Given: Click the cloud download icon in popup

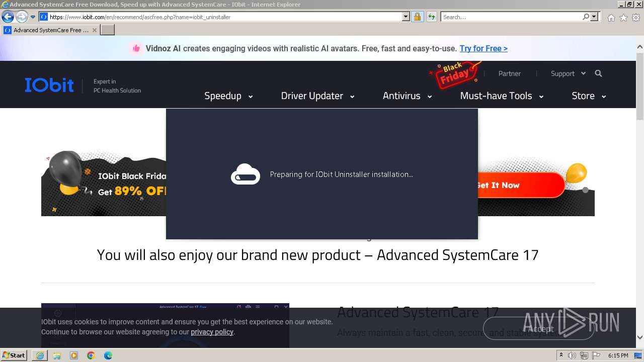Looking at the screenshot, I should (x=246, y=174).
